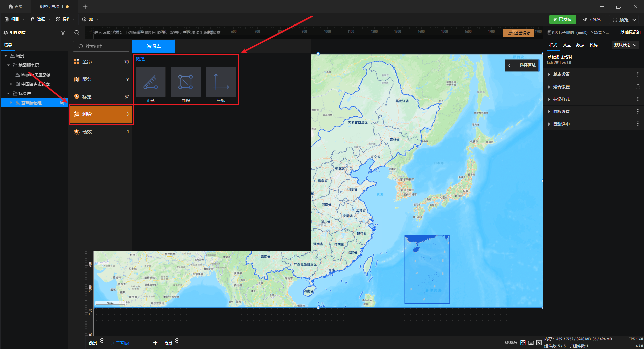
Task: Click the 搜索组件 search field
Action: click(x=101, y=46)
